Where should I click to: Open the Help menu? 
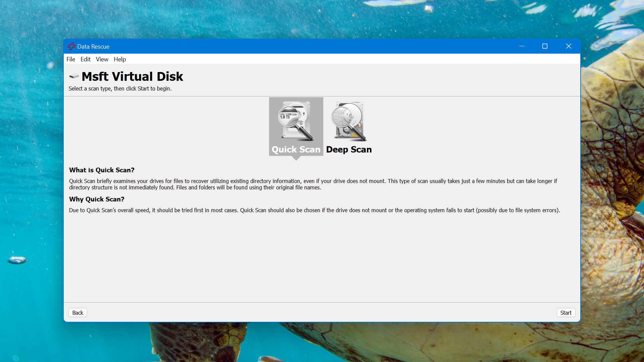click(120, 59)
